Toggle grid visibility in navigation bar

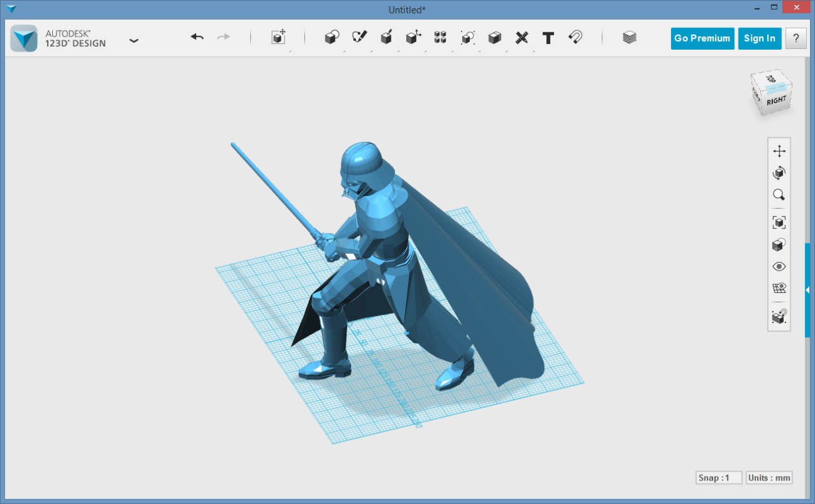(779, 288)
